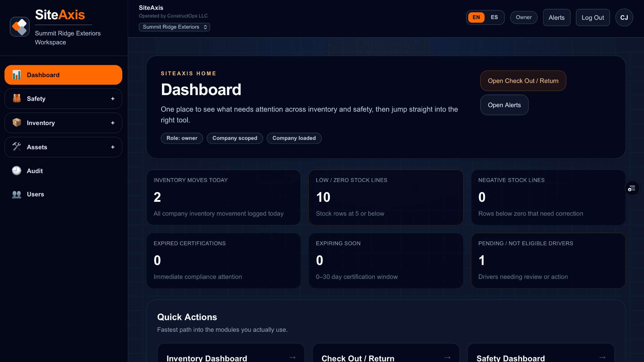Click the Audit clock icon

(x=17, y=171)
